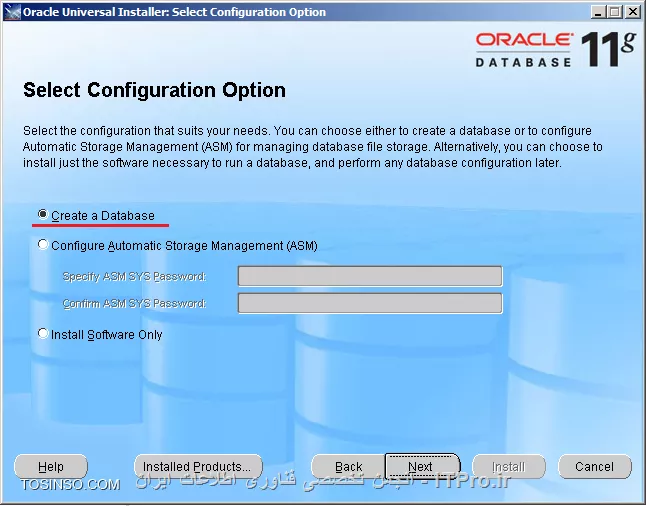646x506 pixels.
Task: Maximize the Oracle Universal Installer window
Action: pyautogui.click(x=615, y=12)
